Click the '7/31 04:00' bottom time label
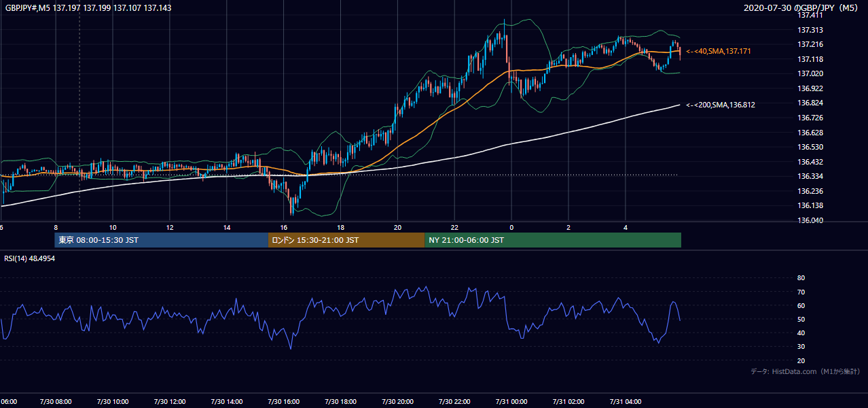 coord(626,402)
